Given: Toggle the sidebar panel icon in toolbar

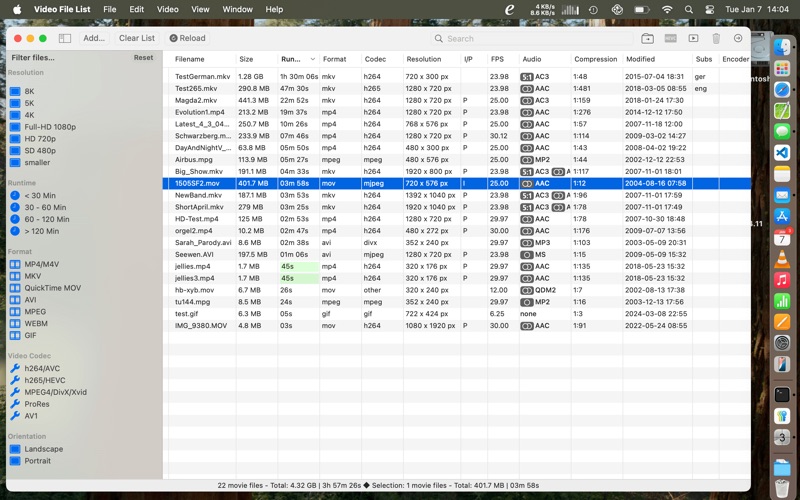Looking at the screenshot, I should 65,38.
